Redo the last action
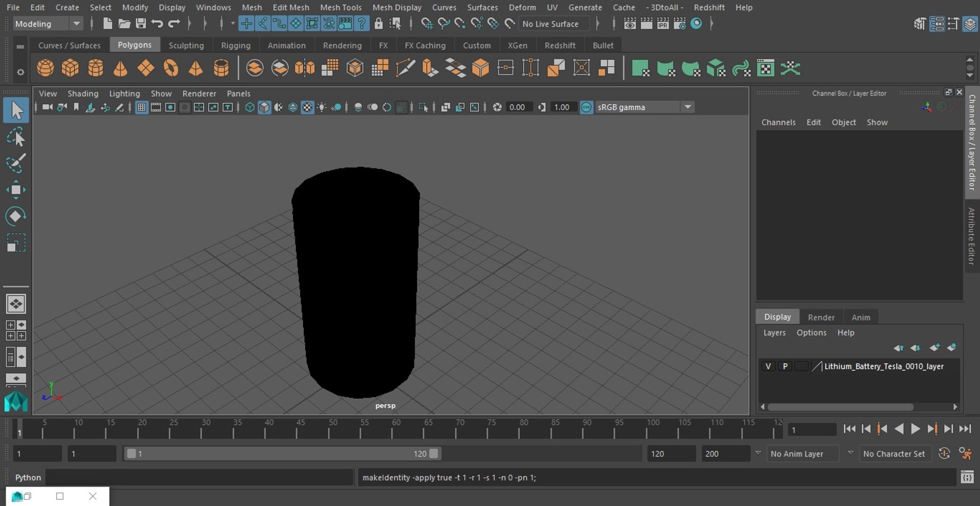This screenshot has height=506, width=980. 174,23
